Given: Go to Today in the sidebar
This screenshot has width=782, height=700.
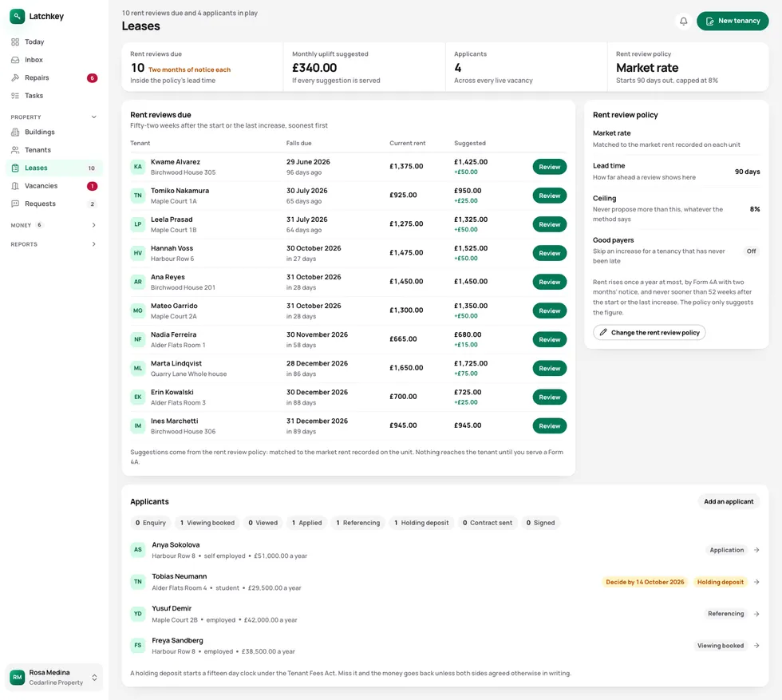Looking at the screenshot, I should [54, 42].
